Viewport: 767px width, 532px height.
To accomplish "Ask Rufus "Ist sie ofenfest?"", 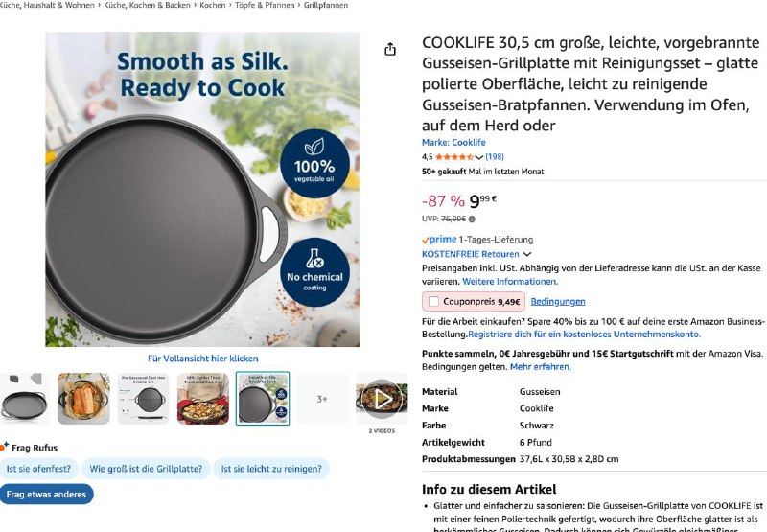I will tap(36, 469).
